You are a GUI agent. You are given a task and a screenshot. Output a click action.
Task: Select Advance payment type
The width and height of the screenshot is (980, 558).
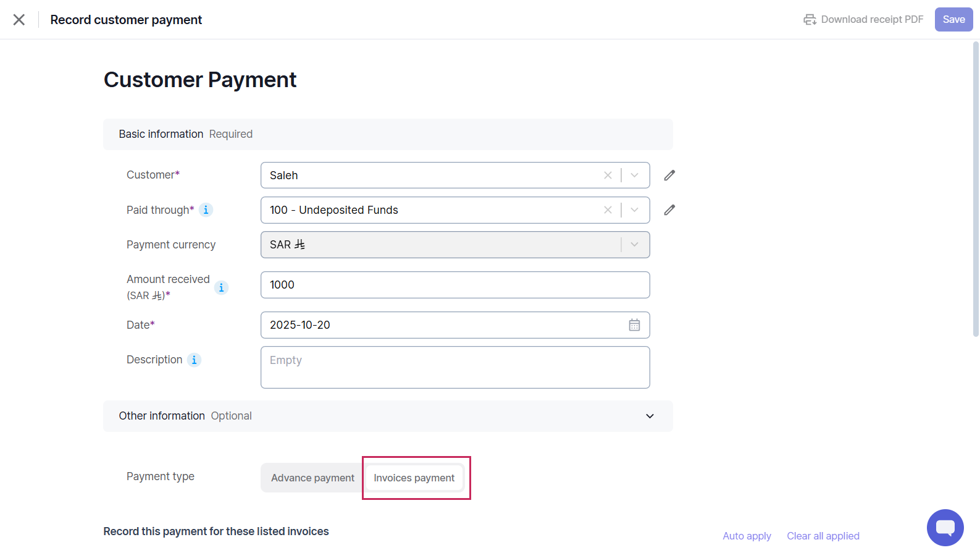[312, 478]
